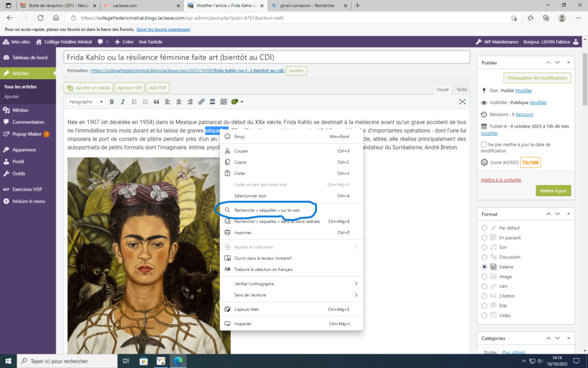588x368 pixels.
Task: Check 'Ne pas mettre à jour la date'
Action: 483,144
